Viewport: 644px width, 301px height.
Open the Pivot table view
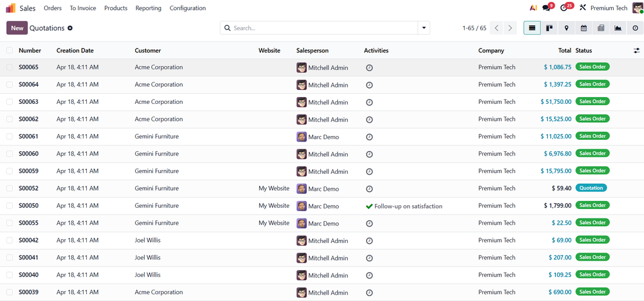click(x=601, y=28)
